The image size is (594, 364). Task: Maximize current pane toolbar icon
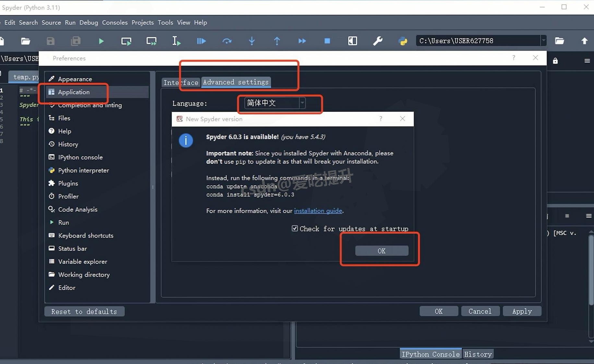352,41
